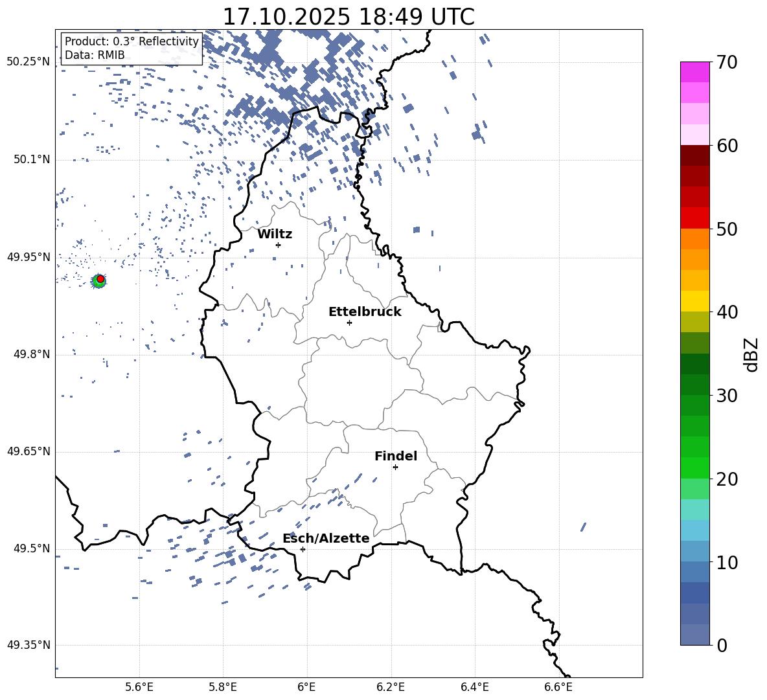Click the 30 value on the colorbar
This screenshot has width=767, height=700.
click(x=727, y=396)
